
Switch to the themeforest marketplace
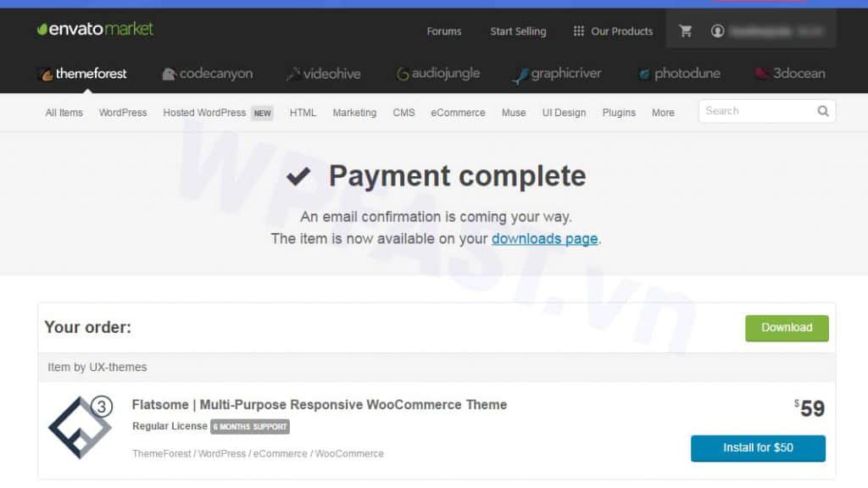click(84, 74)
